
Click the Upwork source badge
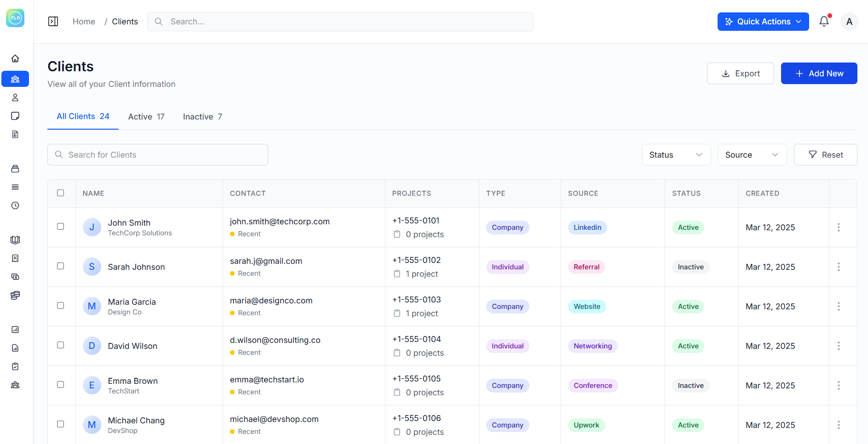[586, 425]
